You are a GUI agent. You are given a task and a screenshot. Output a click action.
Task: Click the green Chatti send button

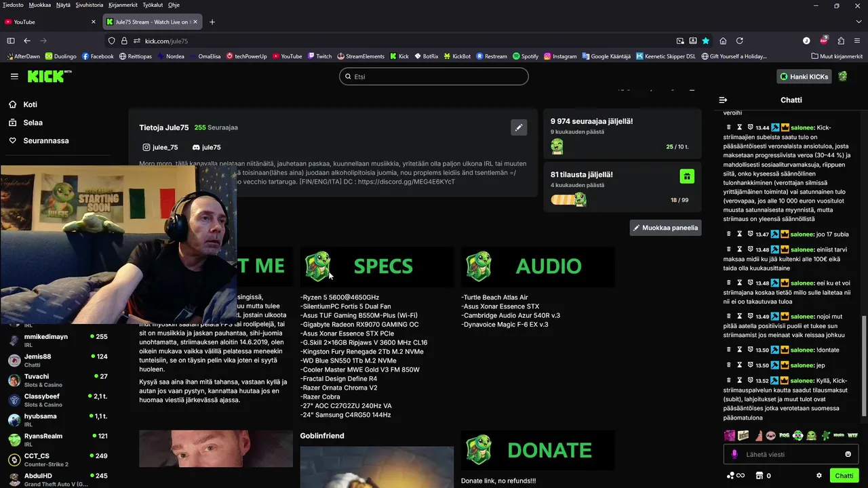pyautogui.click(x=844, y=476)
